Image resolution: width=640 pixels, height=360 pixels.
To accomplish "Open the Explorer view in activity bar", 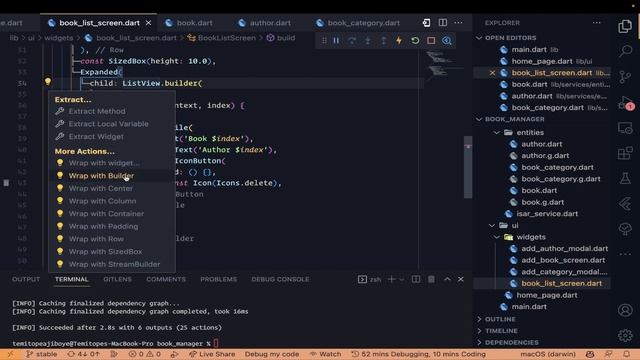I will click(625, 27).
